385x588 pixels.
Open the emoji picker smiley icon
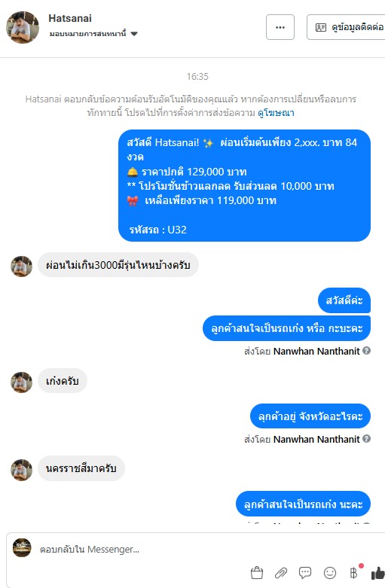coord(330,573)
